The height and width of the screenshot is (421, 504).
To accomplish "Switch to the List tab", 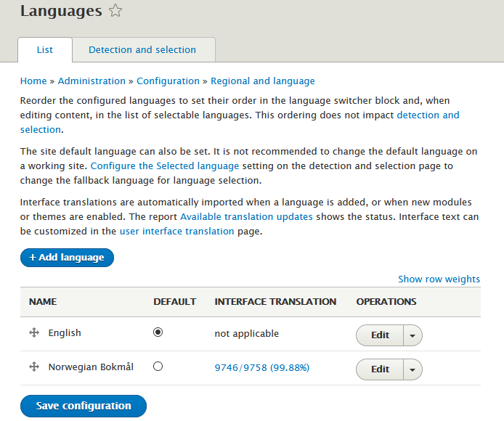I will [45, 50].
